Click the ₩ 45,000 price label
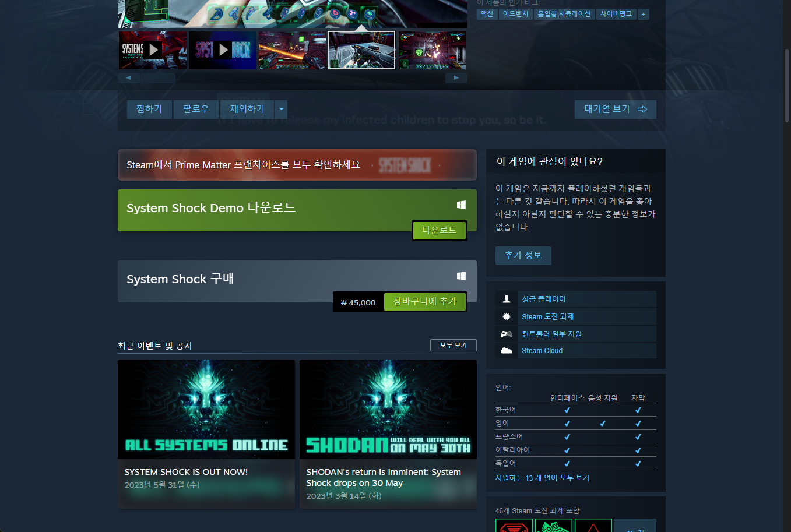Viewport: 791px width, 532px height. (x=358, y=302)
